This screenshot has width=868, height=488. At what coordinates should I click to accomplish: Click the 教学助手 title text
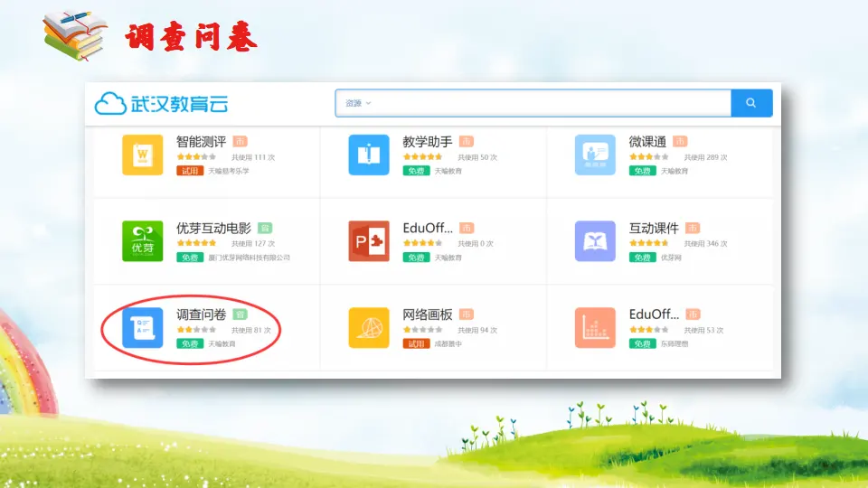tap(428, 142)
